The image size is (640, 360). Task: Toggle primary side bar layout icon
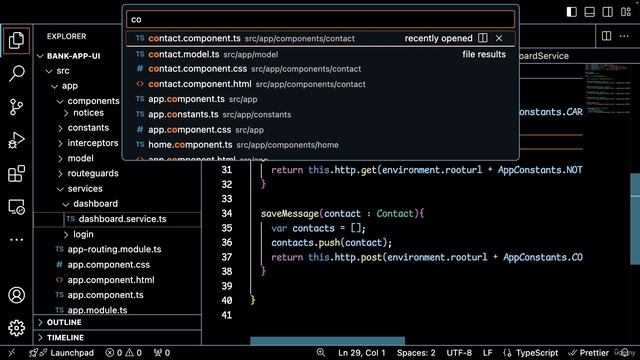pyautogui.click(x=571, y=12)
